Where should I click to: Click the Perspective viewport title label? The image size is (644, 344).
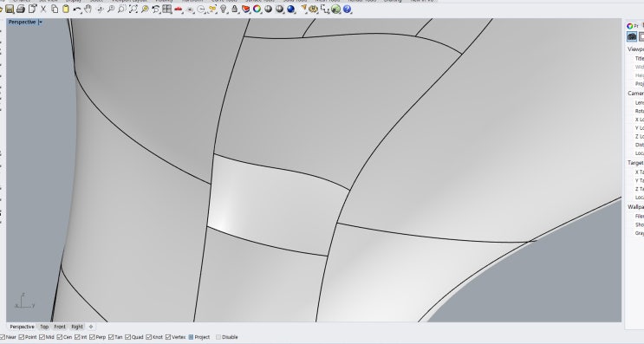click(23, 23)
